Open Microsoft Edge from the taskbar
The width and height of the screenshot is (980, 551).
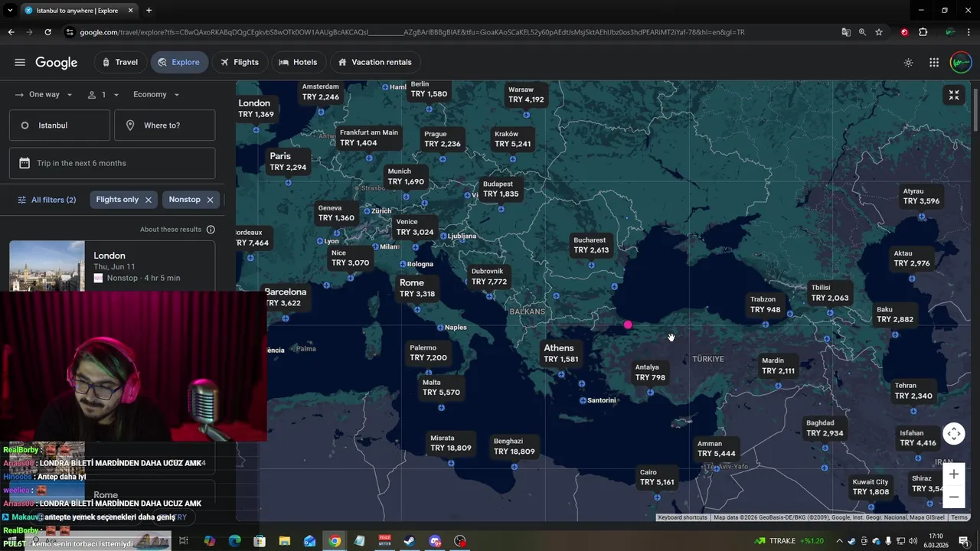click(x=234, y=541)
